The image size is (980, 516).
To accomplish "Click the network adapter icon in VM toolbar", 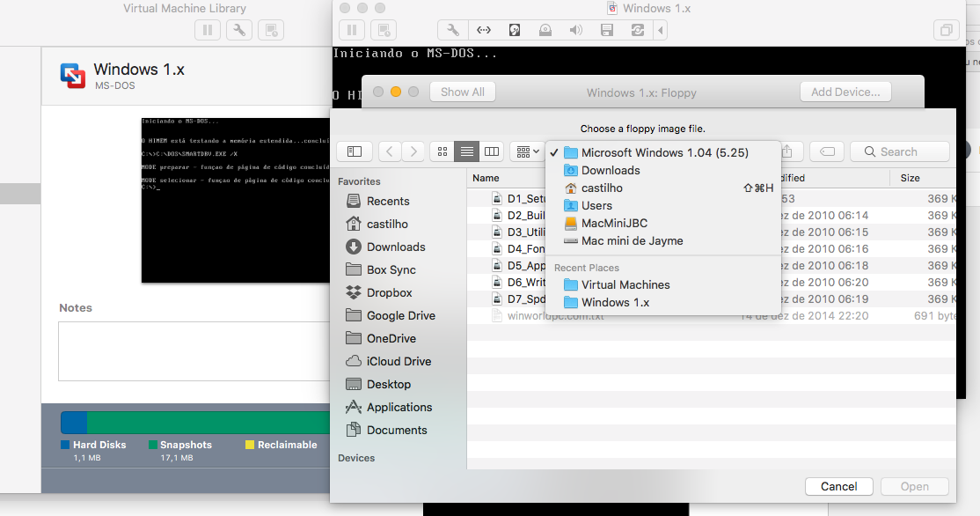I will 483,30.
